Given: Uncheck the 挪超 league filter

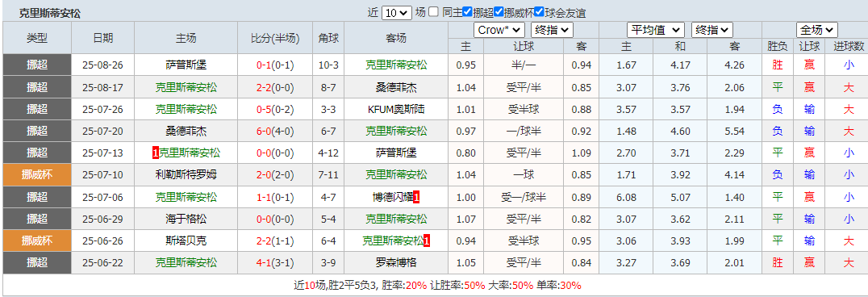Looking at the screenshot, I should 468,11.
